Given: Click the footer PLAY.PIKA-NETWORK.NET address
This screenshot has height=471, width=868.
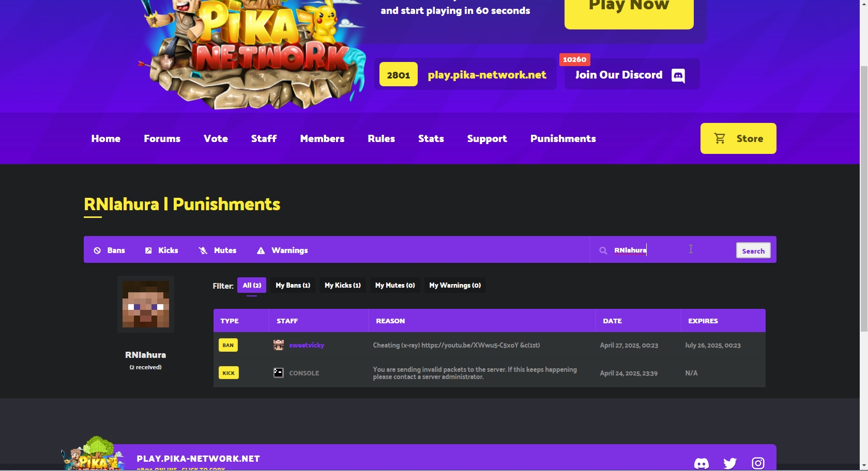Looking at the screenshot, I should click(x=198, y=459).
